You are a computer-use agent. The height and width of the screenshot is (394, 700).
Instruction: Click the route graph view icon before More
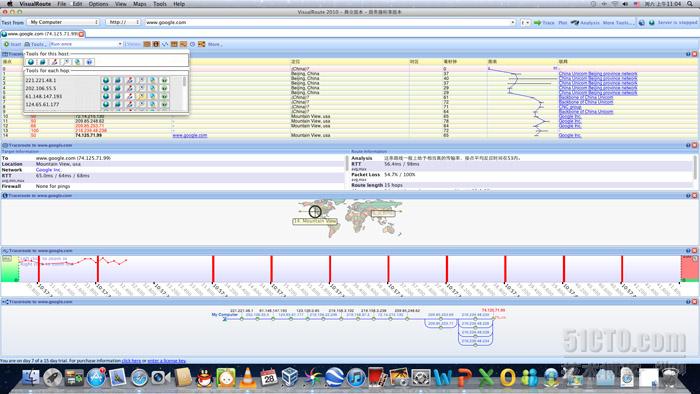pos(202,44)
